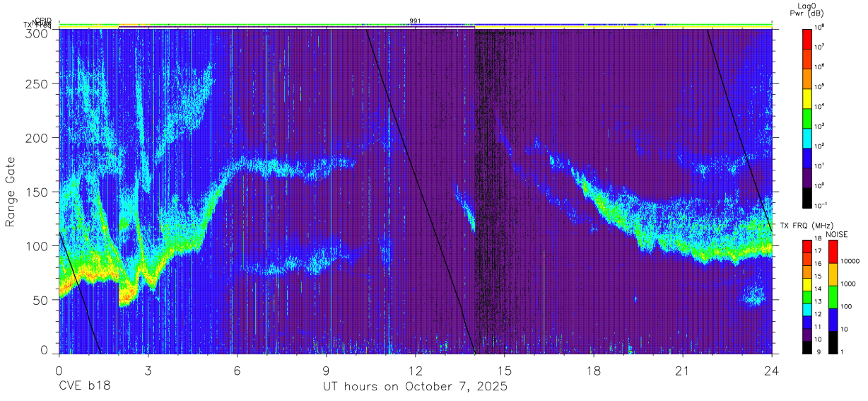Screen dimensions: 868x401
Task: Click the 15 tick on UT hours axis
Action: click(505, 371)
